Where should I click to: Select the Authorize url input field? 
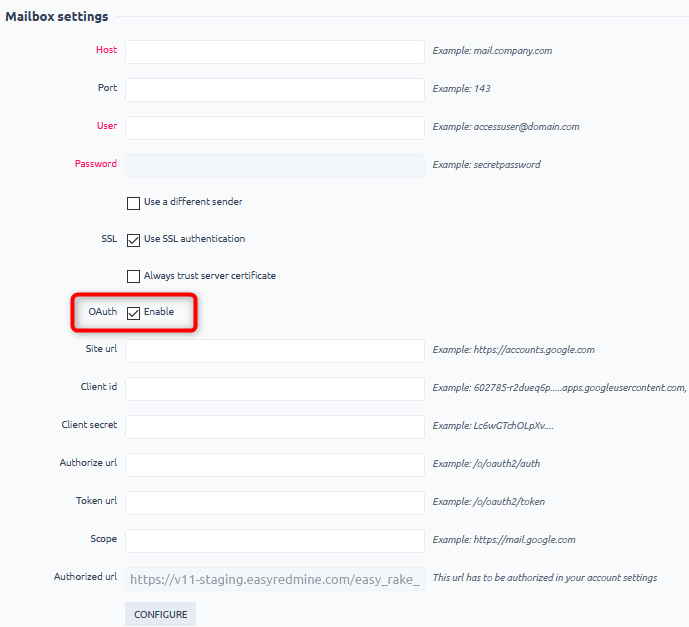pos(275,465)
